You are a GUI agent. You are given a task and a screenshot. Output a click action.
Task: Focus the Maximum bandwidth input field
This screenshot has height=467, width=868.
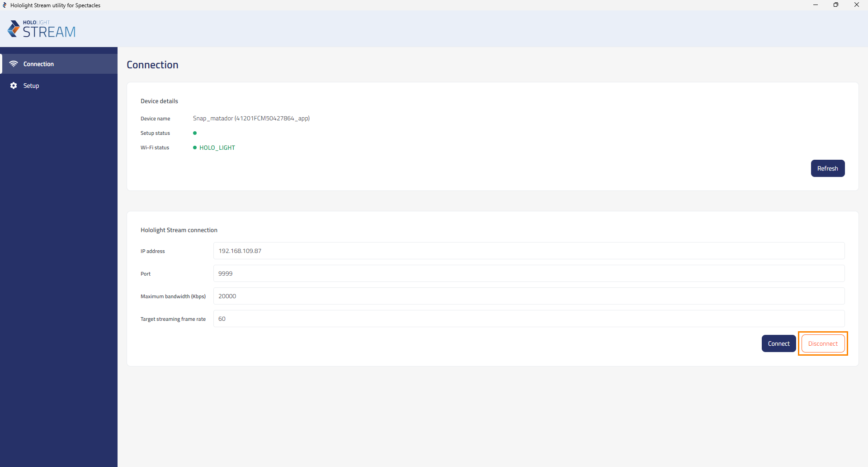tap(529, 296)
